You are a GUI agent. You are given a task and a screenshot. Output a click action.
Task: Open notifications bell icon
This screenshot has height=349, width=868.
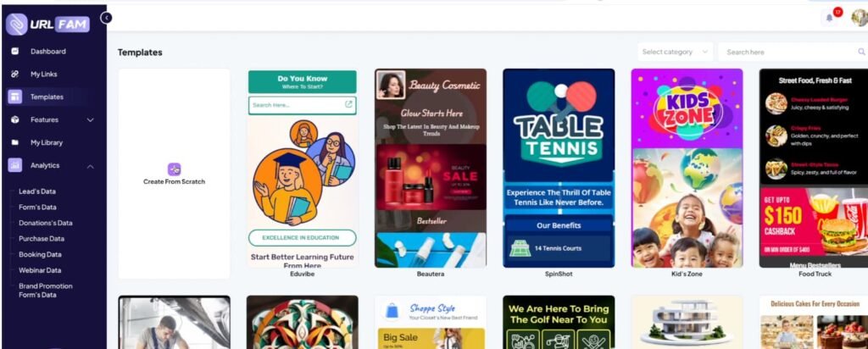tap(829, 18)
